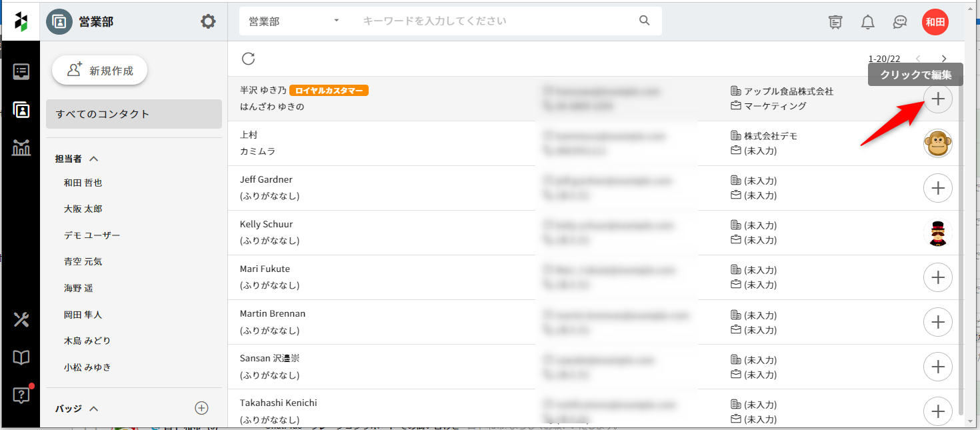Click the 新規作成 button
Screen dimensions: 980x430
[100, 71]
